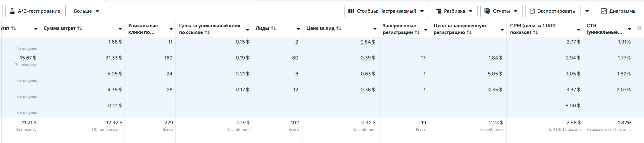This screenshot has width=644, height=143.
Task: Open A/B-тестирование flask button
Action: [35, 11]
